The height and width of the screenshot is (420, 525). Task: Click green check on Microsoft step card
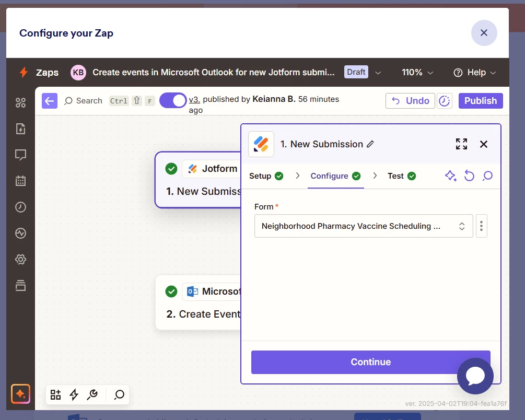pos(171,291)
